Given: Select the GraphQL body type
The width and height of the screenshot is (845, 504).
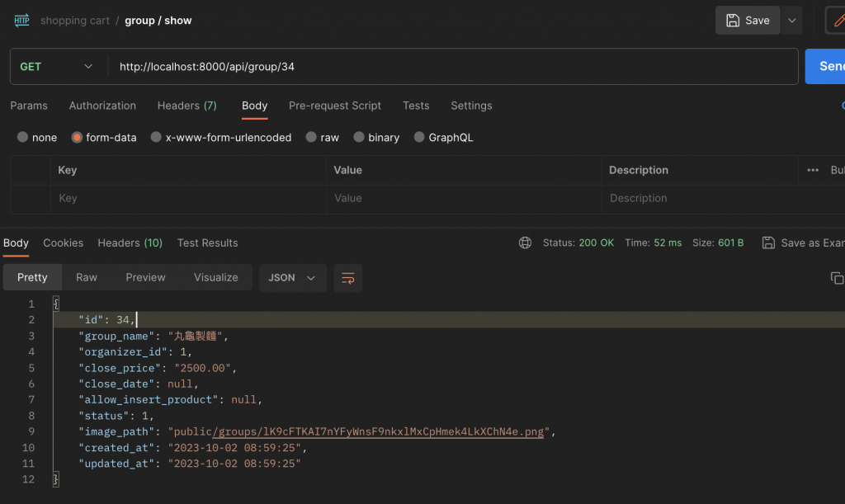Looking at the screenshot, I should [419, 138].
